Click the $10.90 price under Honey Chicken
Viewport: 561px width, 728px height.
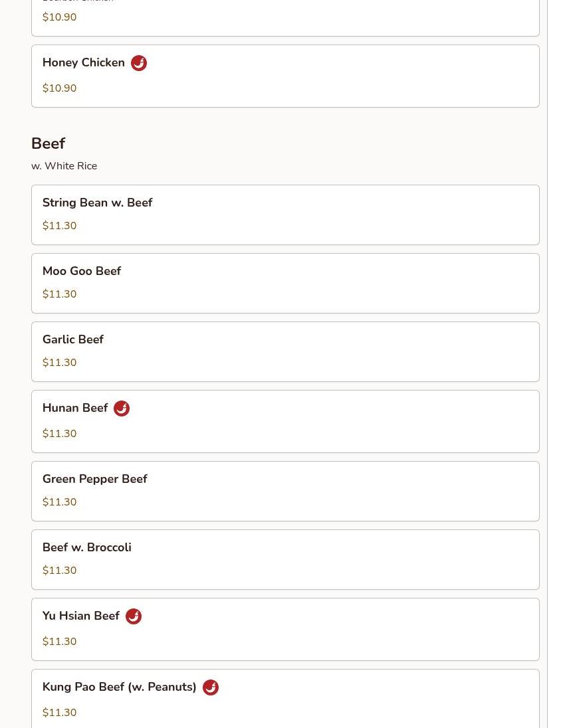pyautogui.click(x=60, y=88)
